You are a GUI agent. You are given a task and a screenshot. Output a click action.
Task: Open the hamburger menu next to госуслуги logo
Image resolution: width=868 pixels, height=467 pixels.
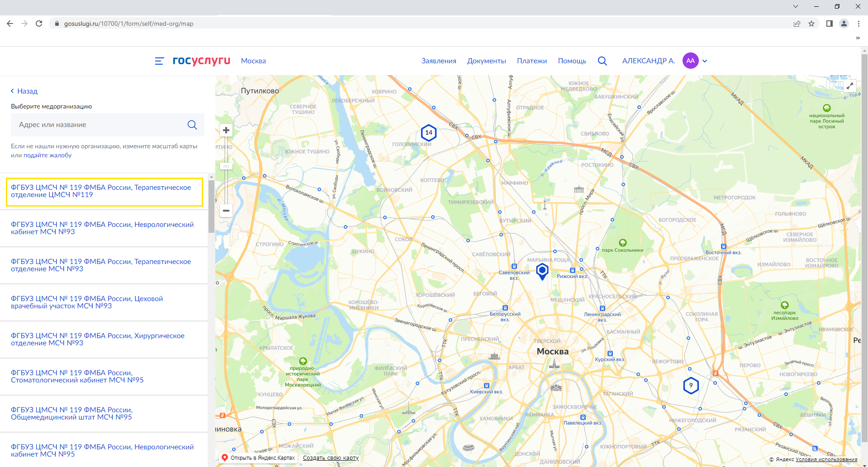pyautogui.click(x=159, y=61)
